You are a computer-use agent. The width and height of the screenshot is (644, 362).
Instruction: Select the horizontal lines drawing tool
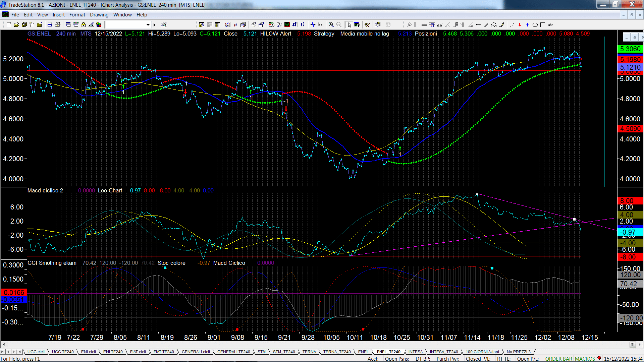424,25
